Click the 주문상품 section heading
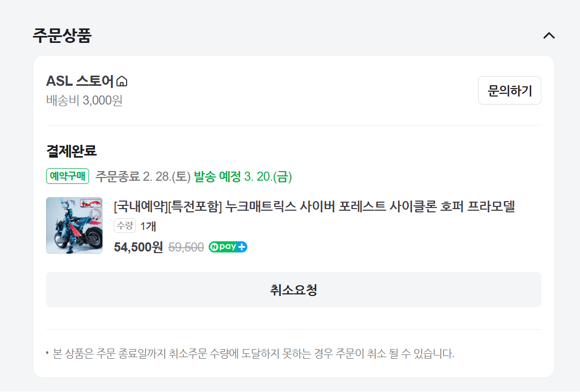This screenshot has height=392, width=580. pos(62,35)
